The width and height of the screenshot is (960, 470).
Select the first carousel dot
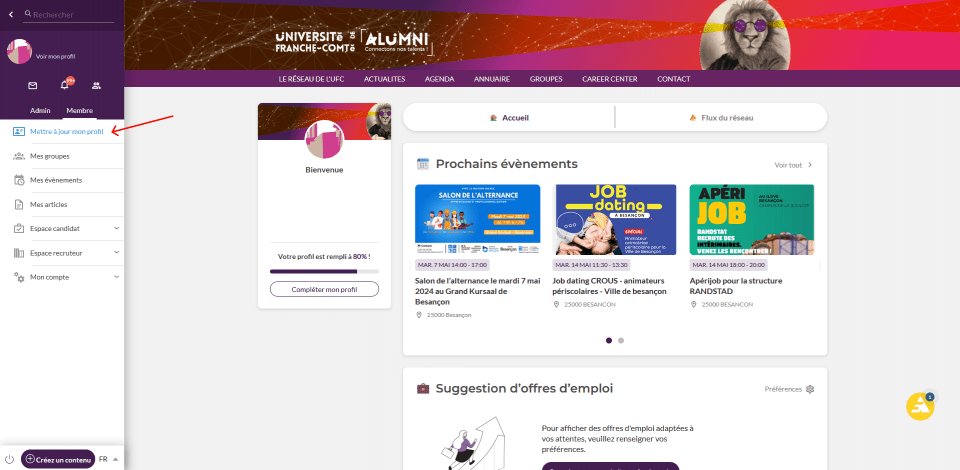point(609,340)
